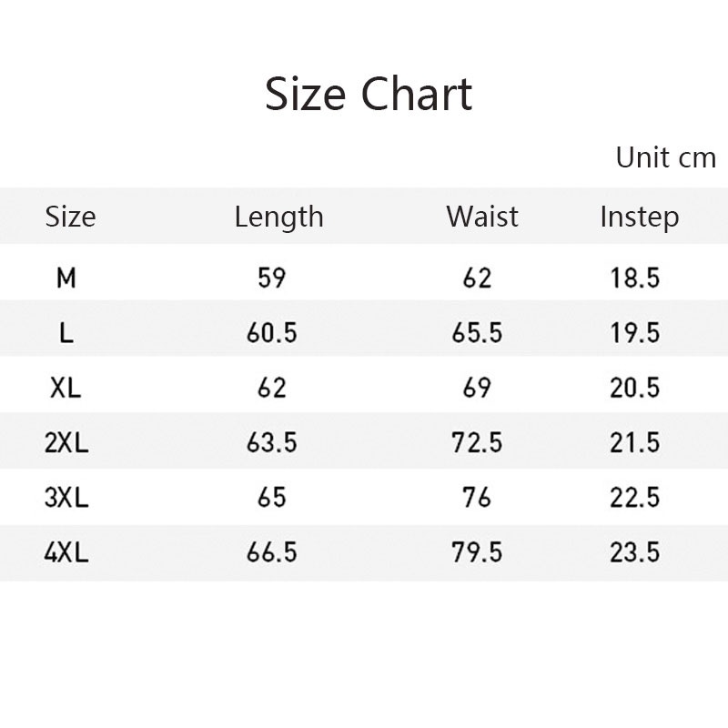
Task: Select the Waist column header
Action: 481,217
